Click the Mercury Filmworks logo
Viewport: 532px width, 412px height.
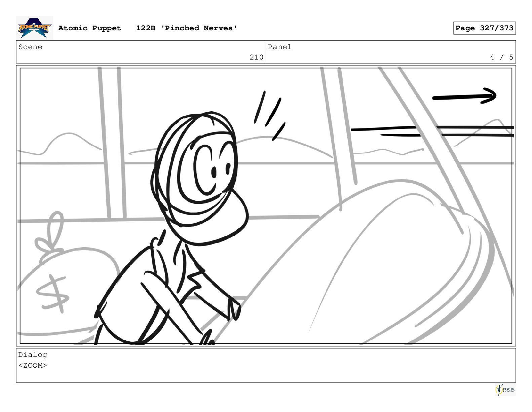(x=505, y=390)
